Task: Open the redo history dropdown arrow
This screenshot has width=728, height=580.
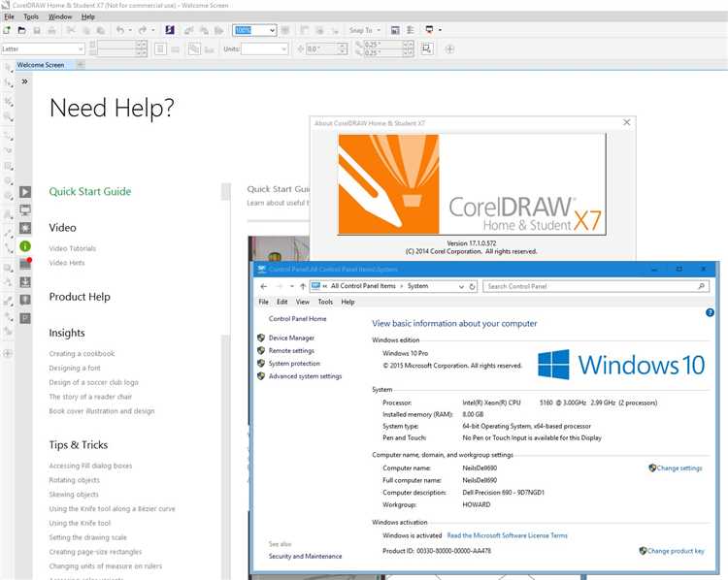Action: click(x=152, y=30)
